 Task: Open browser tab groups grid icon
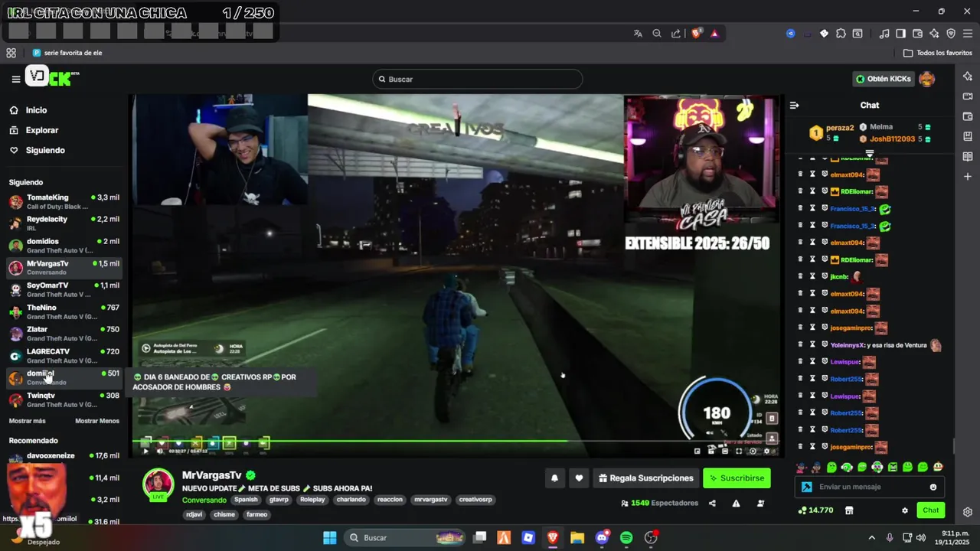click(x=11, y=53)
